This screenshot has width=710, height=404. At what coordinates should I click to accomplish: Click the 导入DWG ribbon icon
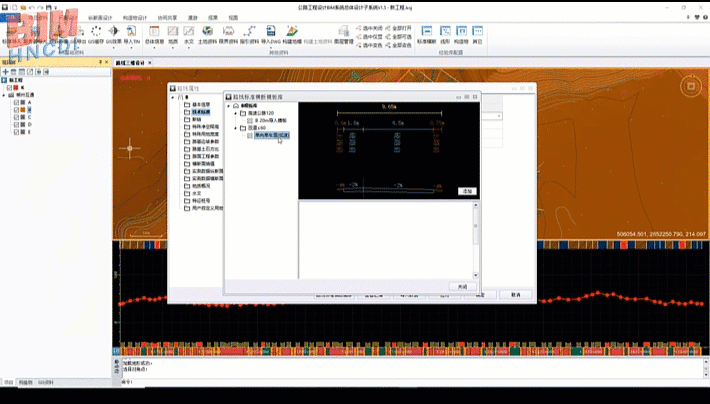point(270,33)
